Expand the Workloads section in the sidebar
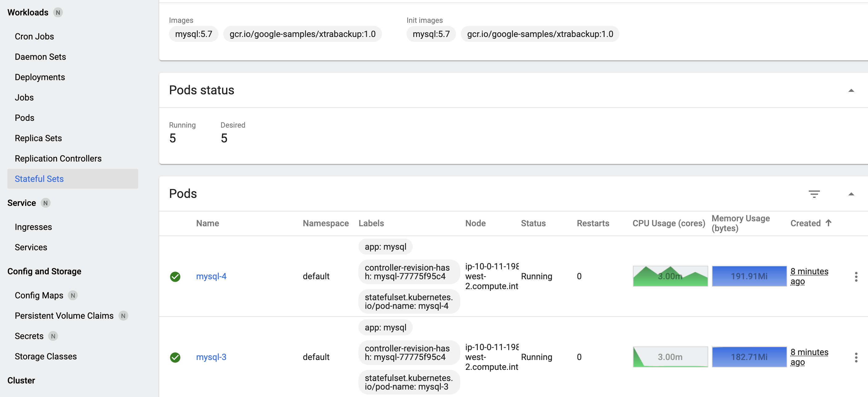Screen dimensions: 868x397 tap(28, 12)
